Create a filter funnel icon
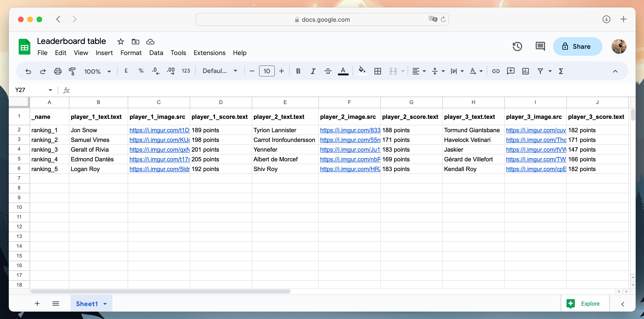The image size is (644, 319). point(540,71)
